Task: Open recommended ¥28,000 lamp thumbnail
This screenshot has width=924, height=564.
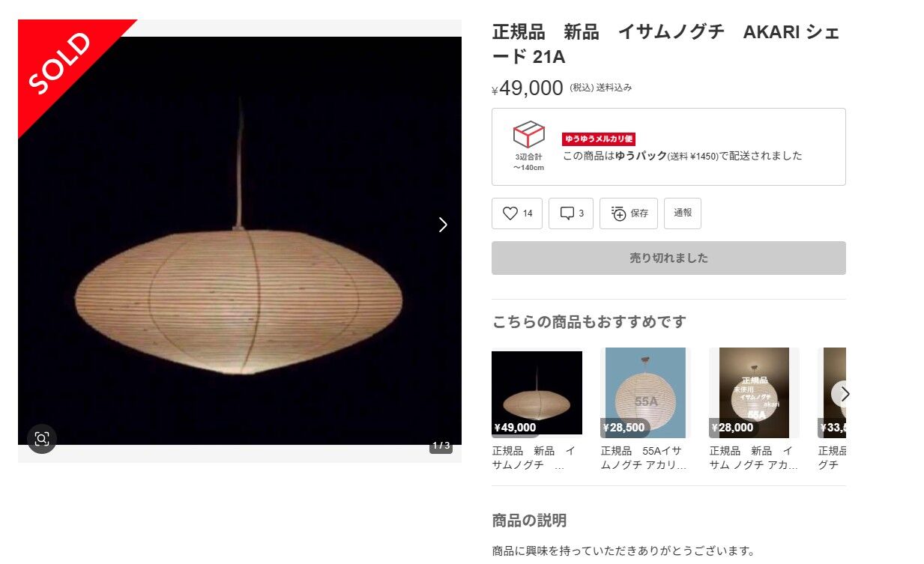Action: [754, 393]
